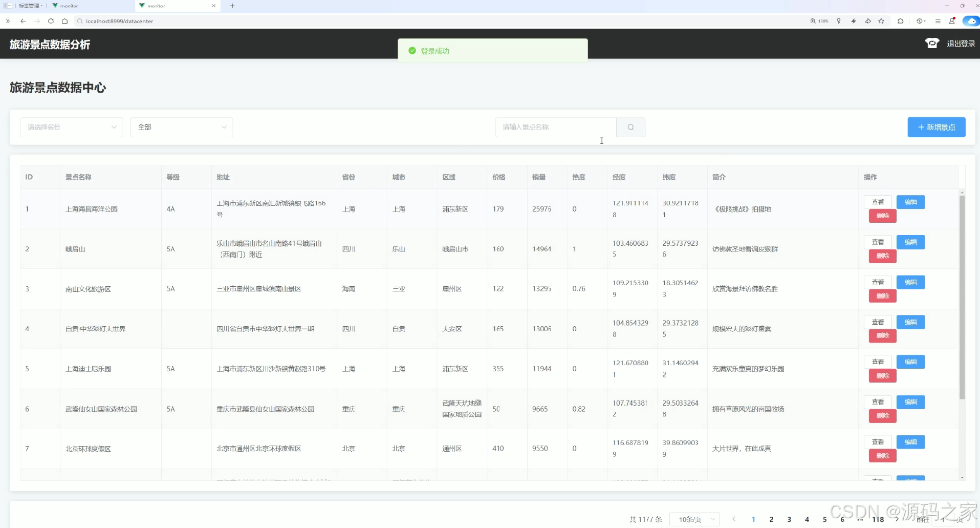Open a new browser tab
Screen dimensions: 980x528
[232, 6]
